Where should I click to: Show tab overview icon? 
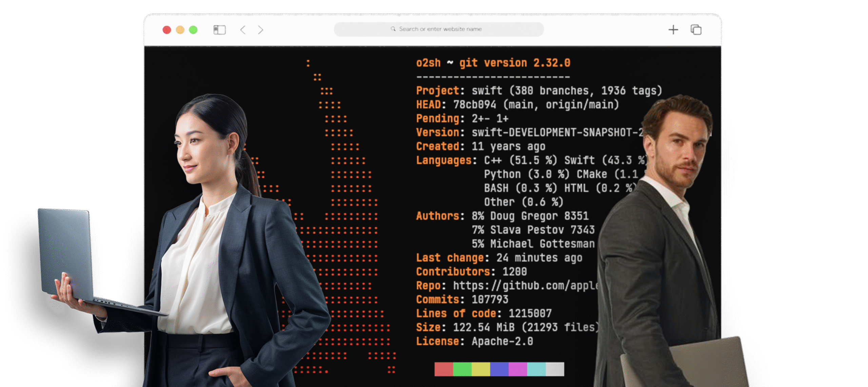click(696, 30)
